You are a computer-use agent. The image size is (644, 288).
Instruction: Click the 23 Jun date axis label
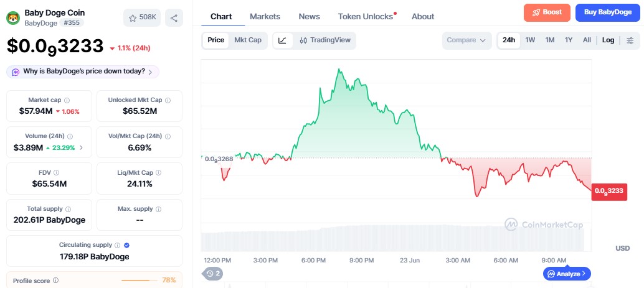pyautogui.click(x=409, y=260)
